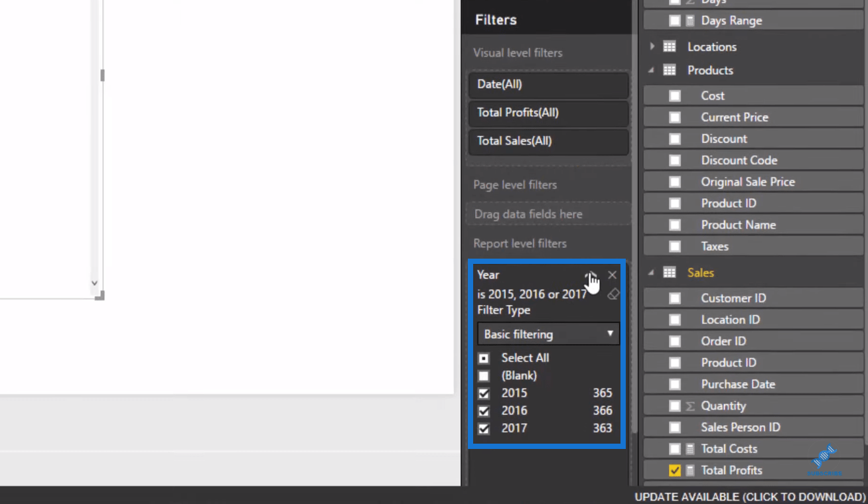Check the Original Sale Price checkbox
This screenshot has width=868, height=504.
click(675, 182)
